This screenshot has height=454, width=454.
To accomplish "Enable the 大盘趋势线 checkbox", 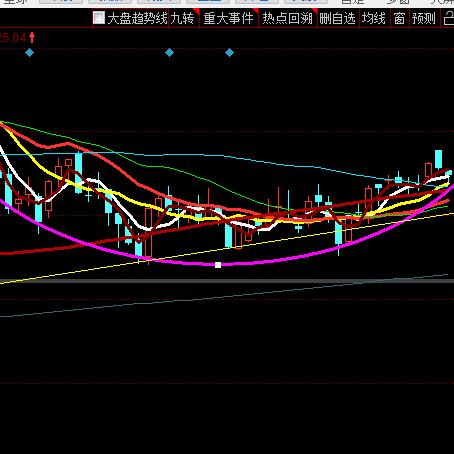I will click(x=99, y=18).
